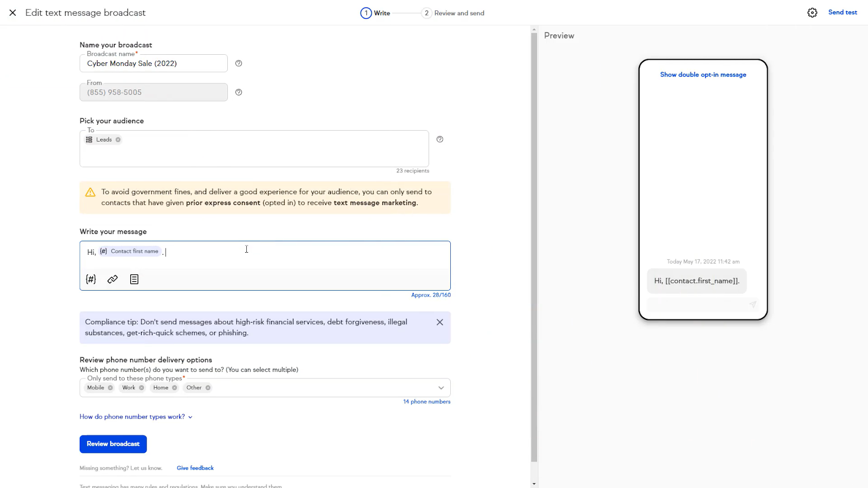View help for the From phone number

coord(238,92)
